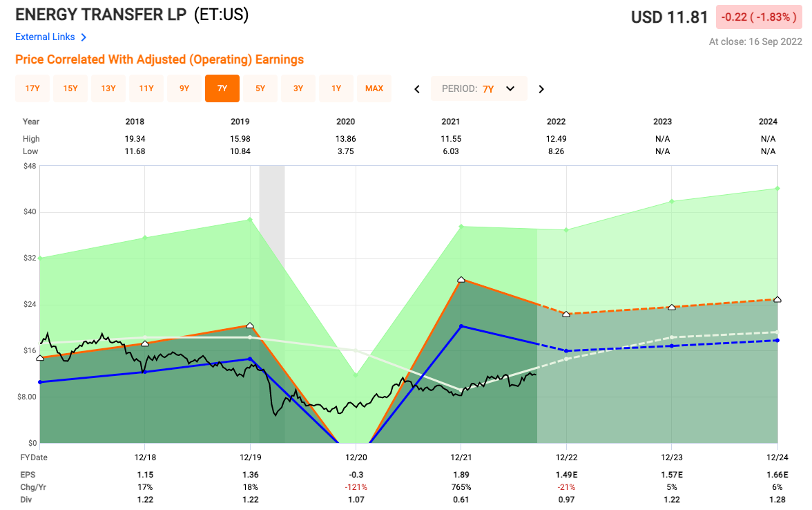Screen dimensions: 812x510
Task: Click the -0.22 (-1.83%) change badge
Action: point(759,17)
